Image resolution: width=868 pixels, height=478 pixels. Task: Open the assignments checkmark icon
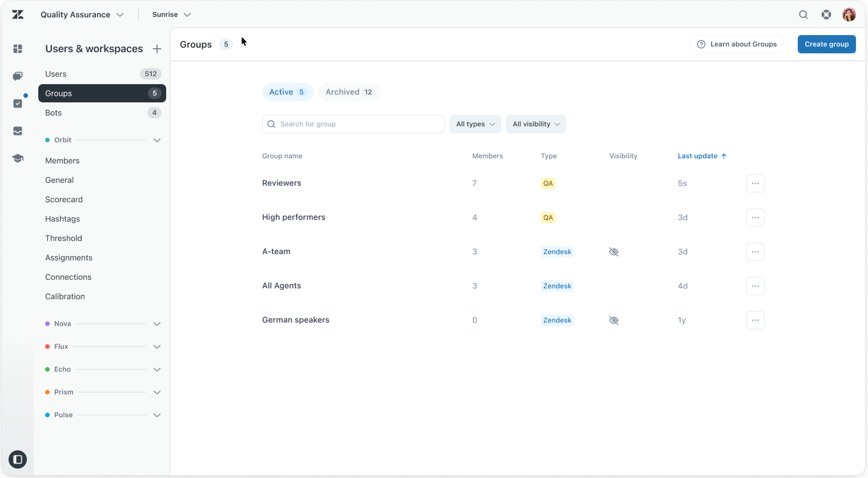coord(17,103)
